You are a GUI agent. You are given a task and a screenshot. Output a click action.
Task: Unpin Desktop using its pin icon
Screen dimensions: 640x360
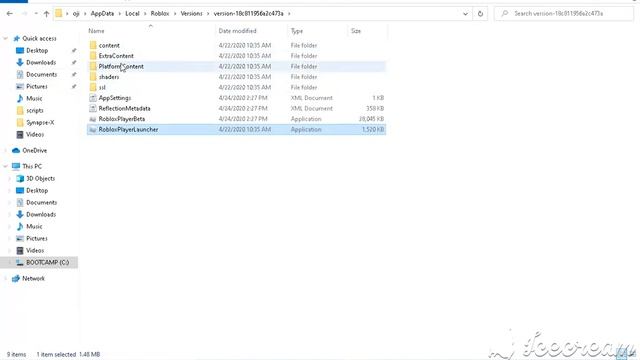click(x=74, y=51)
